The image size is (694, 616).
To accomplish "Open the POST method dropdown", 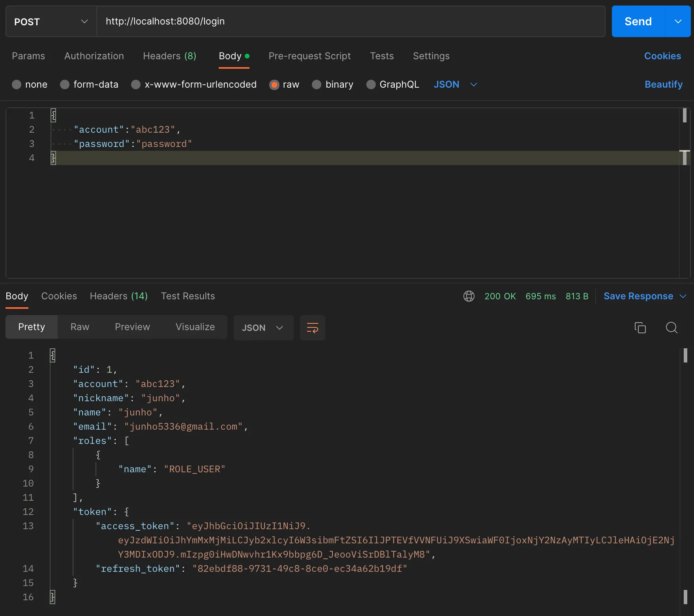I will click(51, 22).
